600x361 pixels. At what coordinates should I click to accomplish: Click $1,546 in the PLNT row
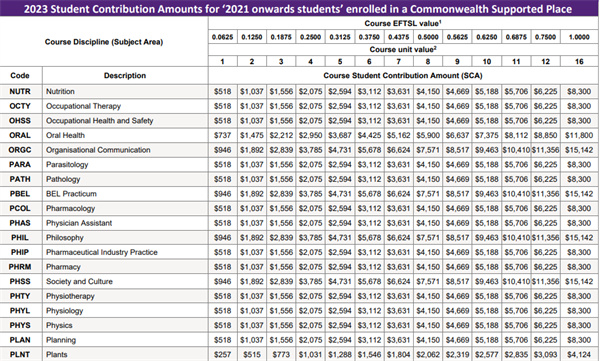point(369,354)
